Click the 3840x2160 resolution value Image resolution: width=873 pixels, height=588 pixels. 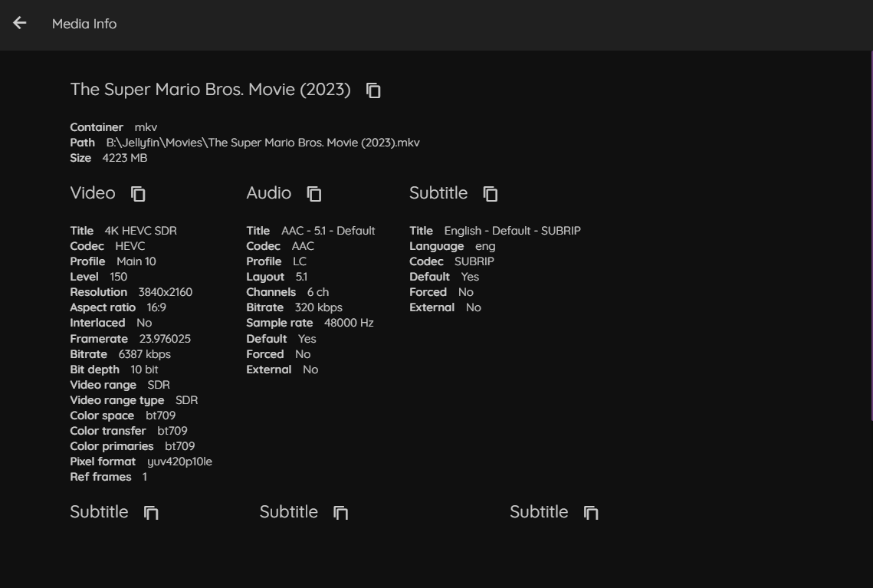165,292
